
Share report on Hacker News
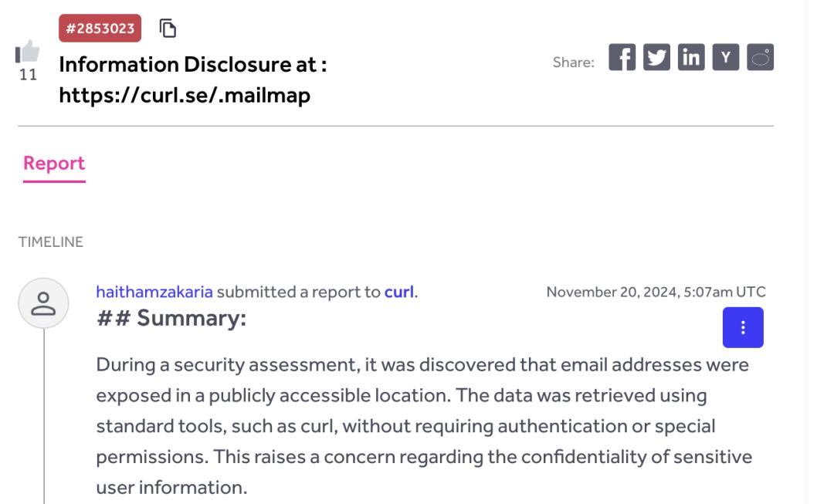coord(725,57)
